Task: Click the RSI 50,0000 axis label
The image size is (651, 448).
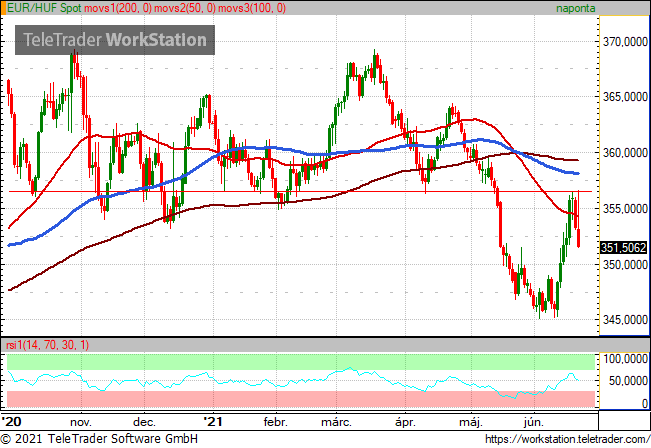Action: click(628, 381)
